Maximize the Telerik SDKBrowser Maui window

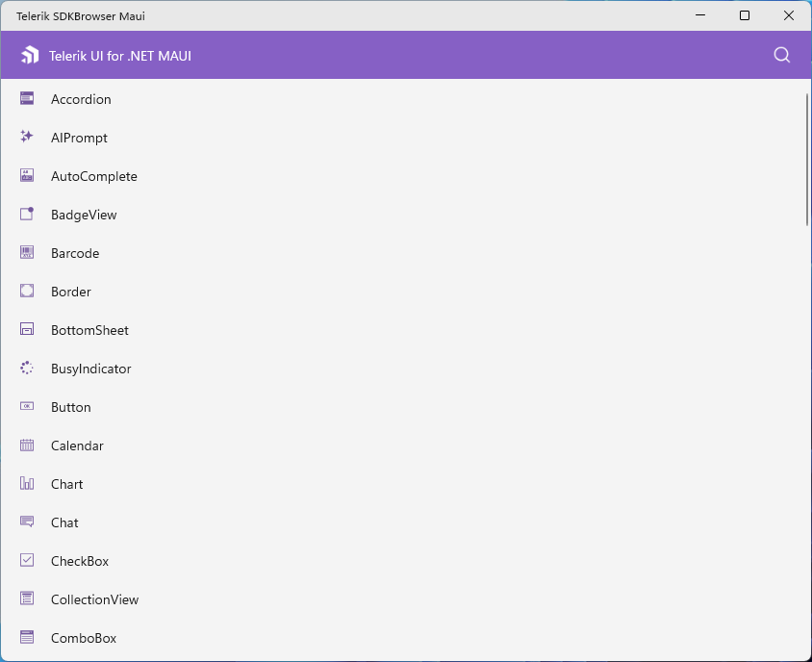tap(744, 15)
